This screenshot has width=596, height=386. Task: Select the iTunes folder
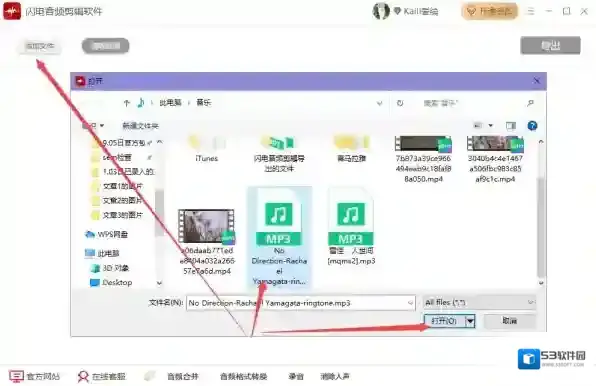[206, 149]
